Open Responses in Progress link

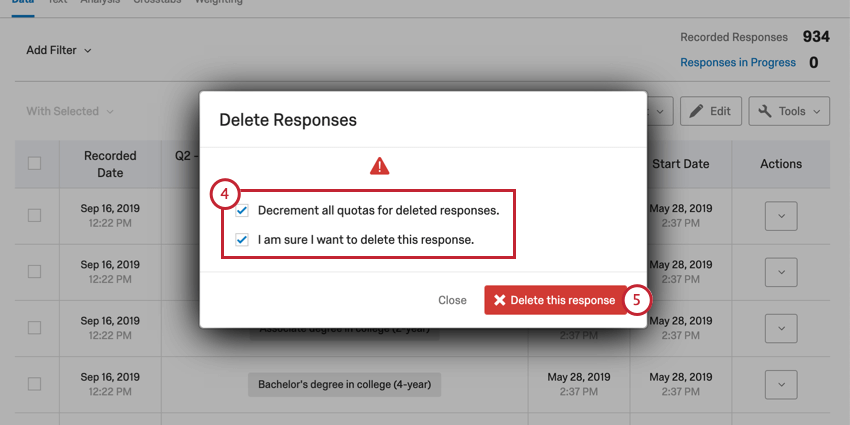(x=738, y=62)
